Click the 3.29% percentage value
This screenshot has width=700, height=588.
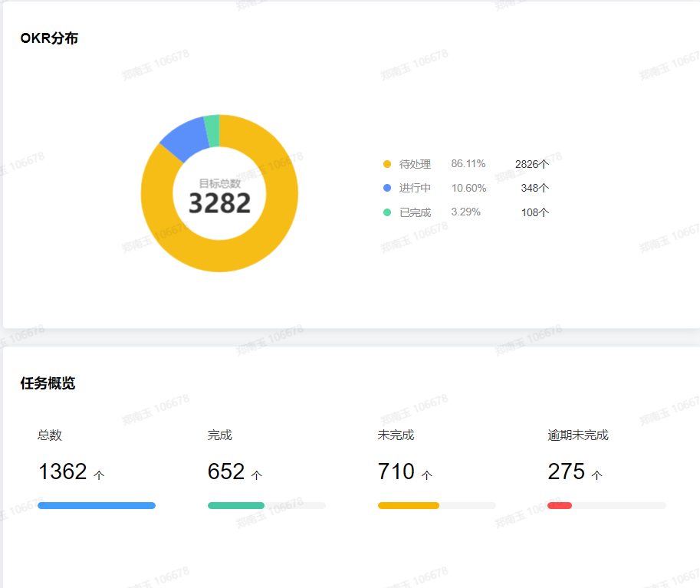(x=465, y=212)
